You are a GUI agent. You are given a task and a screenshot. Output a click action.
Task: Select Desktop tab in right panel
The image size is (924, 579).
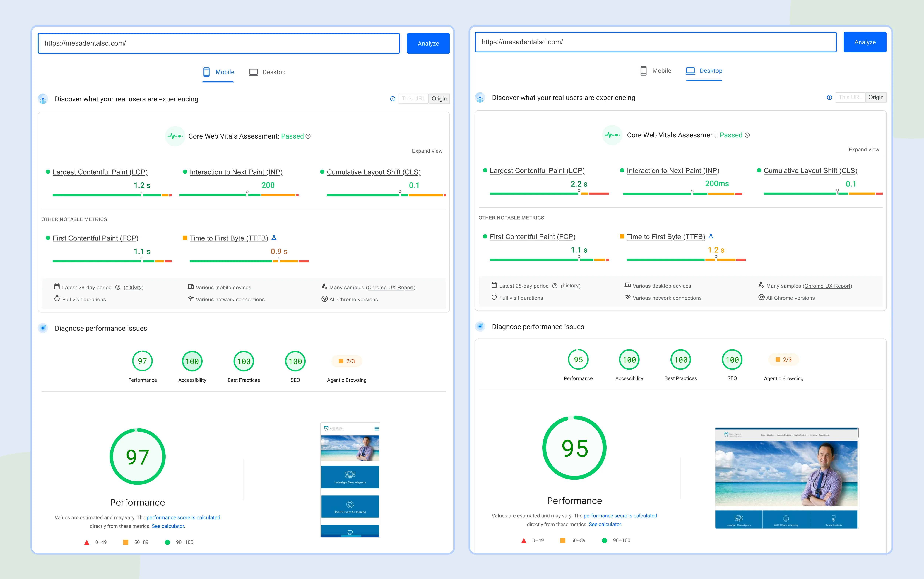(704, 71)
